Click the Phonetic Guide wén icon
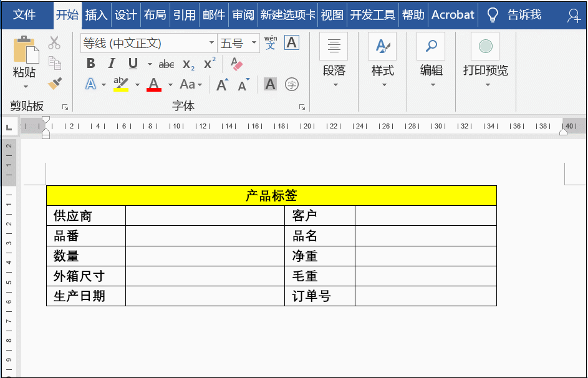This screenshot has width=588, height=378. (x=271, y=42)
